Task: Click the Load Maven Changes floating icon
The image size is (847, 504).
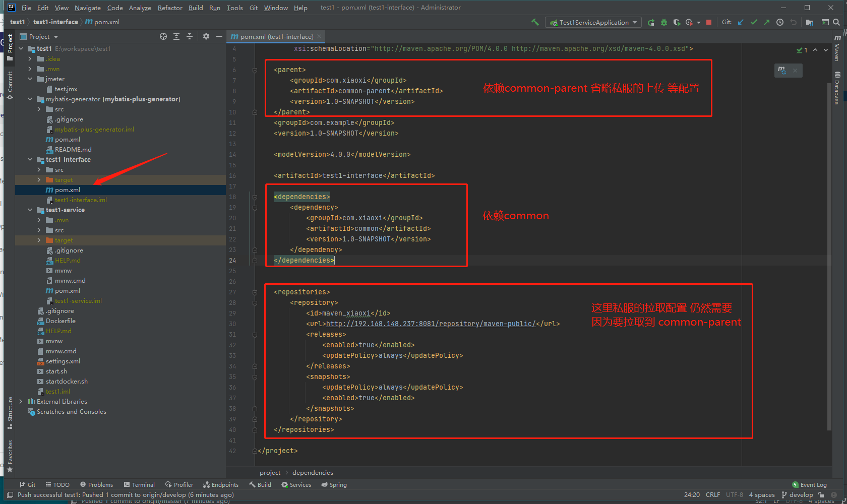Action: pyautogui.click(x=782, y=71)
